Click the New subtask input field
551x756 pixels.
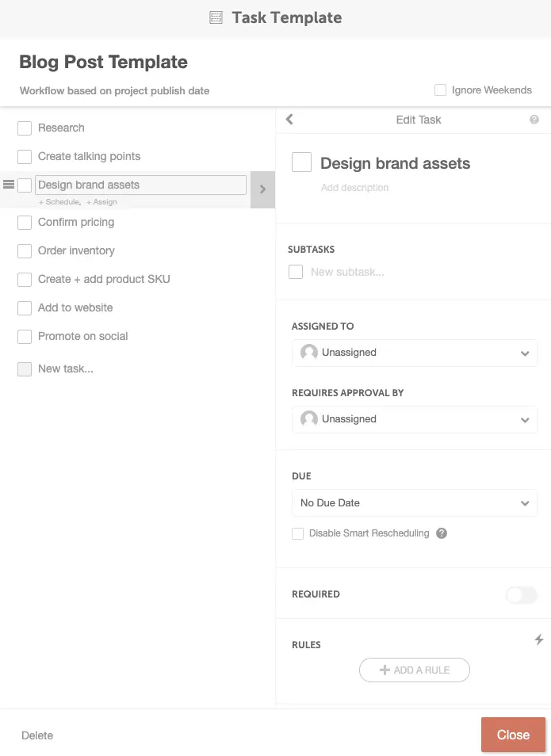click(347, 272)
